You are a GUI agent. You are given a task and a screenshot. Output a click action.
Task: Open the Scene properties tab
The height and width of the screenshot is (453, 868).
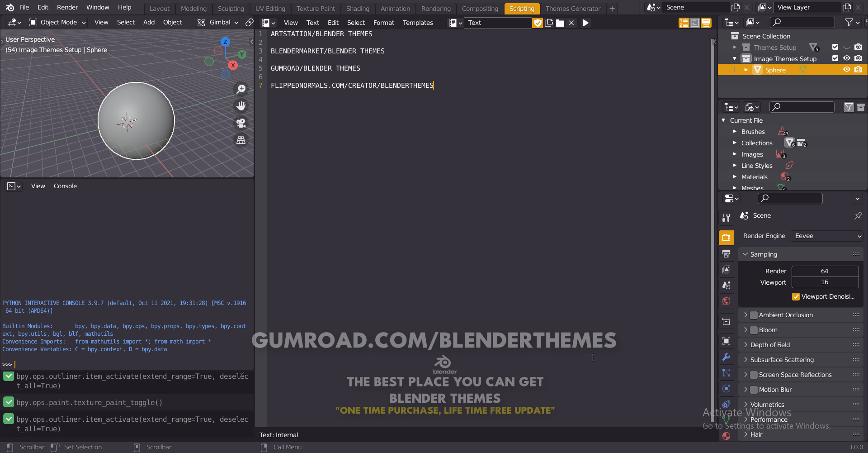pos(726,285)
